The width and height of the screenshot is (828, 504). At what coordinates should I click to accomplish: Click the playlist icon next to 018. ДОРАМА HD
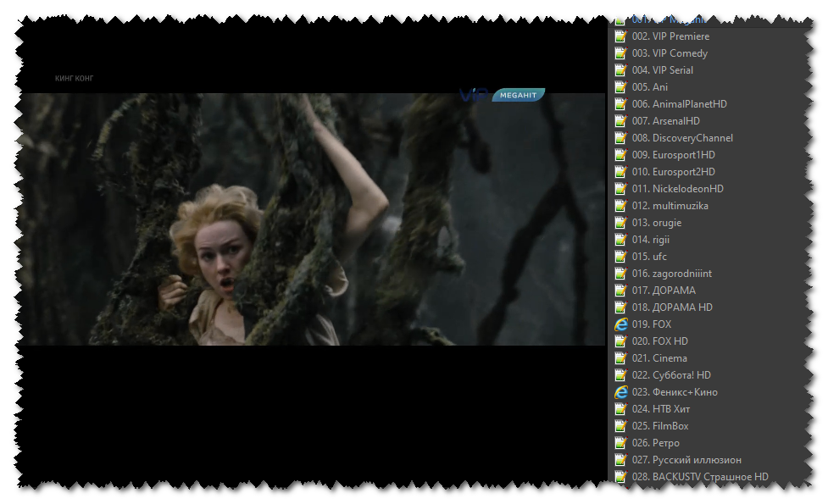tap(621, 307)
